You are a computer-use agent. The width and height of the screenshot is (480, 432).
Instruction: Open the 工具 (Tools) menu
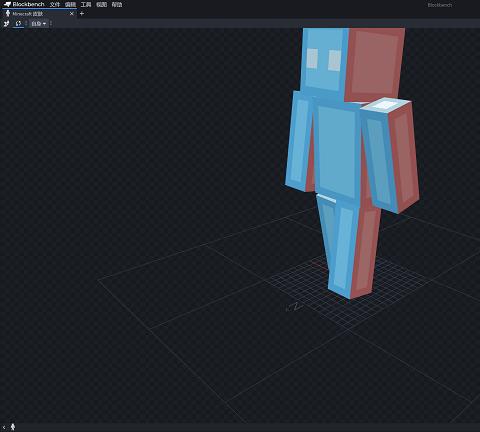(x=86, y=5)
